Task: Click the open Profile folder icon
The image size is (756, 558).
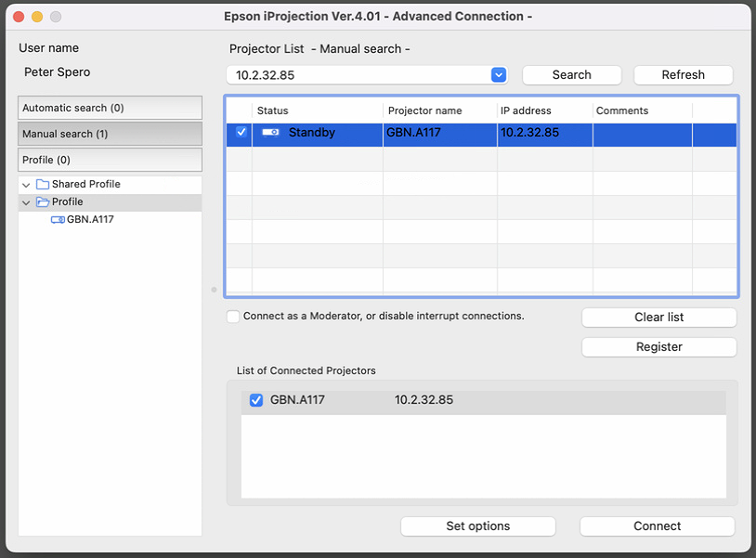Action: (x=43, y=201)
